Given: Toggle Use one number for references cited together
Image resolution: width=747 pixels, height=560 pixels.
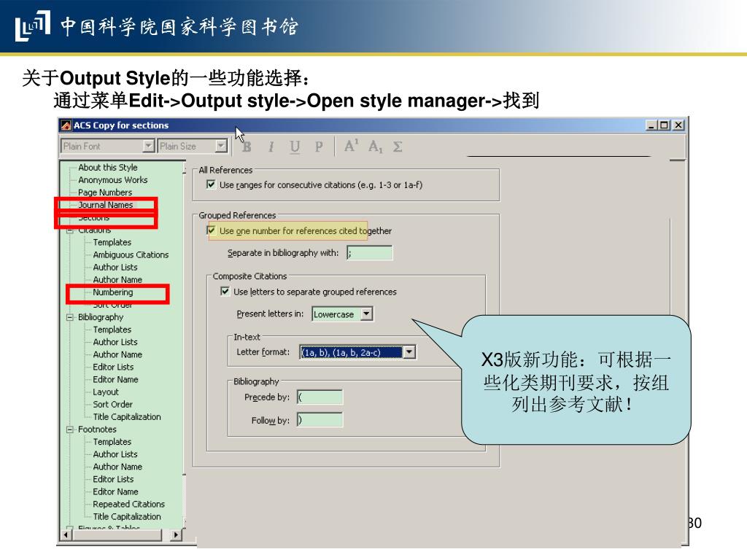Looking at the screenshot, I should 211,230.
